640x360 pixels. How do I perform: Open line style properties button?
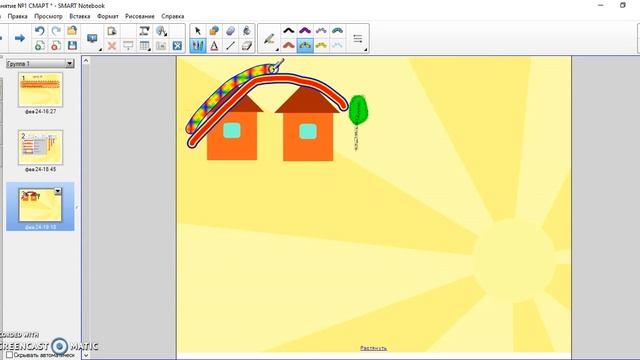(358, 39)
